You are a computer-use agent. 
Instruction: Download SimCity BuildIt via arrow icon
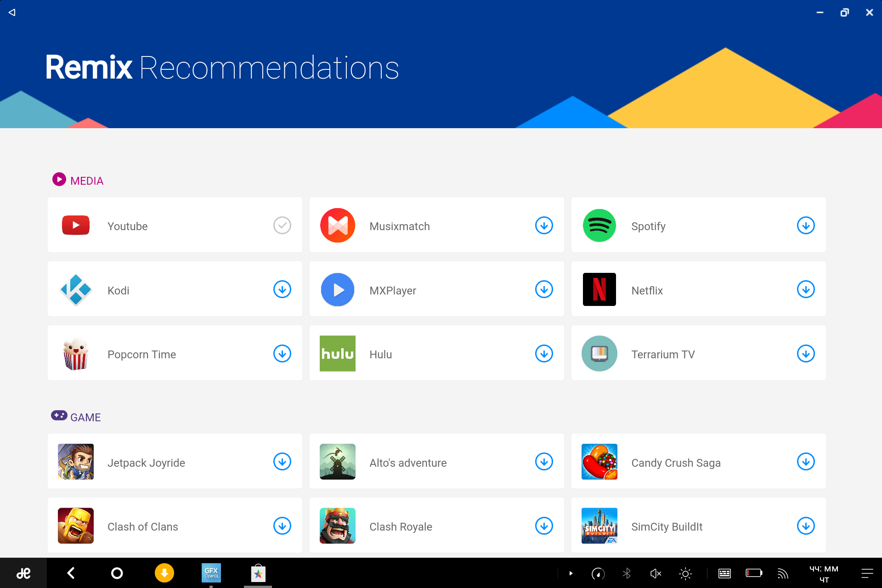pyautogui.click(x=806, y=526)
